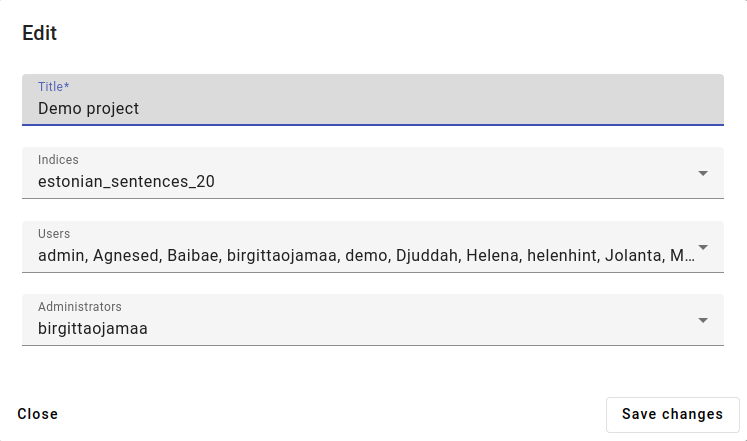Focus the Title input field
Viewport: 747px width, 441px height.
(373, 100)
